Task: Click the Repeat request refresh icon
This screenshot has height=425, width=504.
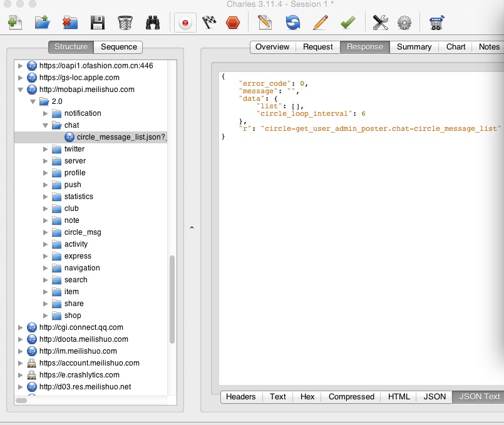Action: click(293, 23)
